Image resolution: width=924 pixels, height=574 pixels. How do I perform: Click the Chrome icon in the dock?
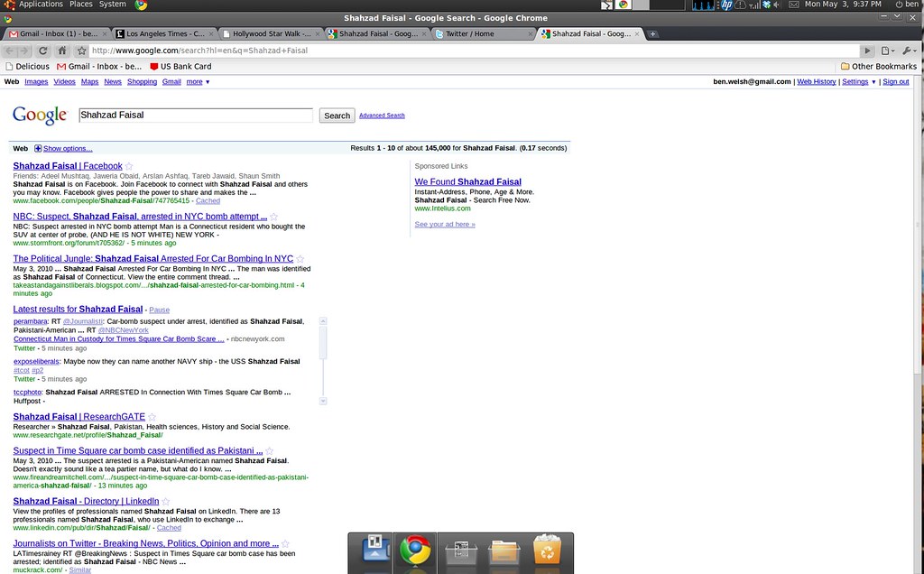[x=415, y=551]
